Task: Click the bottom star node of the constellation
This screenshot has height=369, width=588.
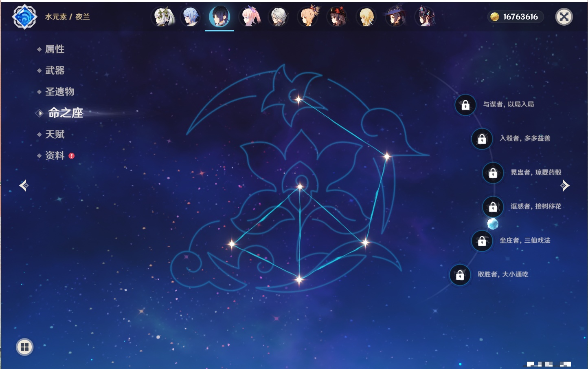Action: [x=299, y=279]
